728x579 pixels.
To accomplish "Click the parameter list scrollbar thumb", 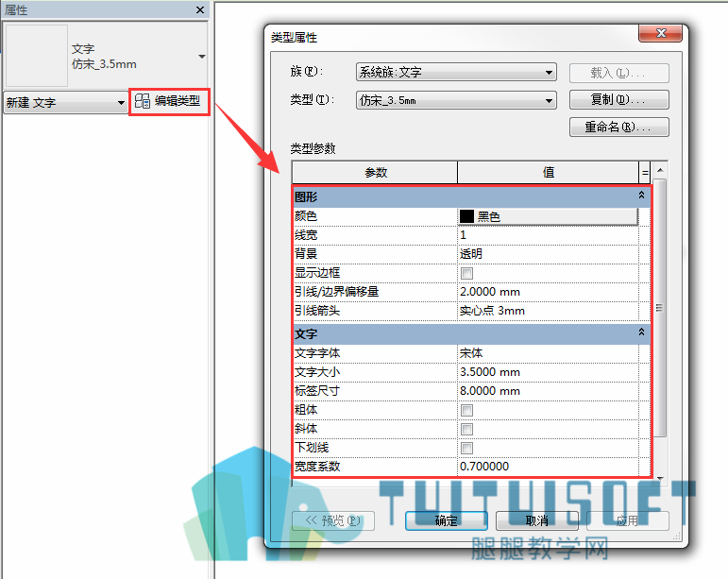I will click(659, 307).
